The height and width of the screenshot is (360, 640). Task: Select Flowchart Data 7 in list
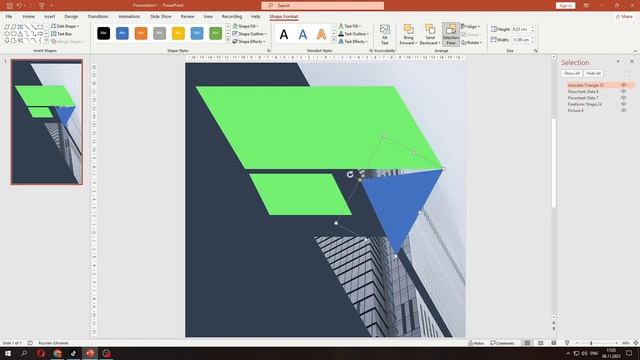click(583, 98)
